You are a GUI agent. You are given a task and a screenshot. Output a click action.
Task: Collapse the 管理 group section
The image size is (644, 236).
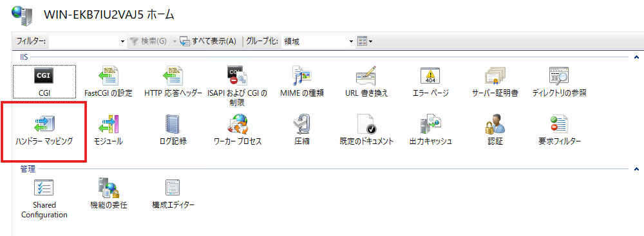pos(637,168)
